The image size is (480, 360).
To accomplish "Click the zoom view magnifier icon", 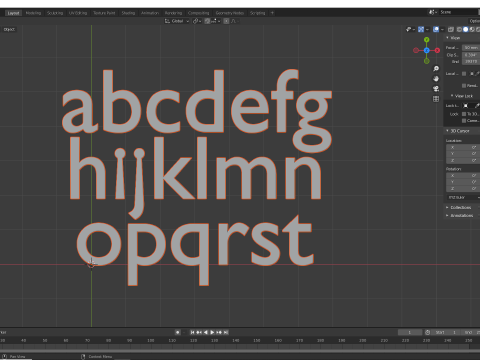I will [436, 69].
